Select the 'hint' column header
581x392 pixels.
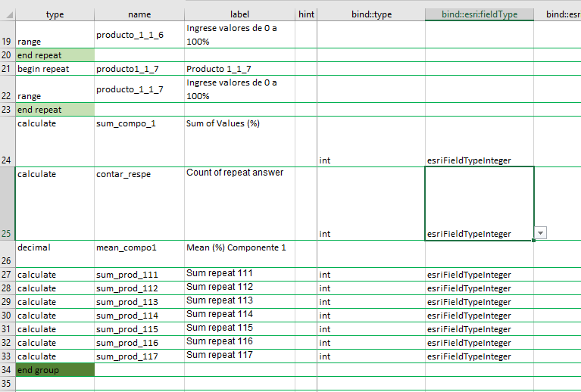[306, 14]
